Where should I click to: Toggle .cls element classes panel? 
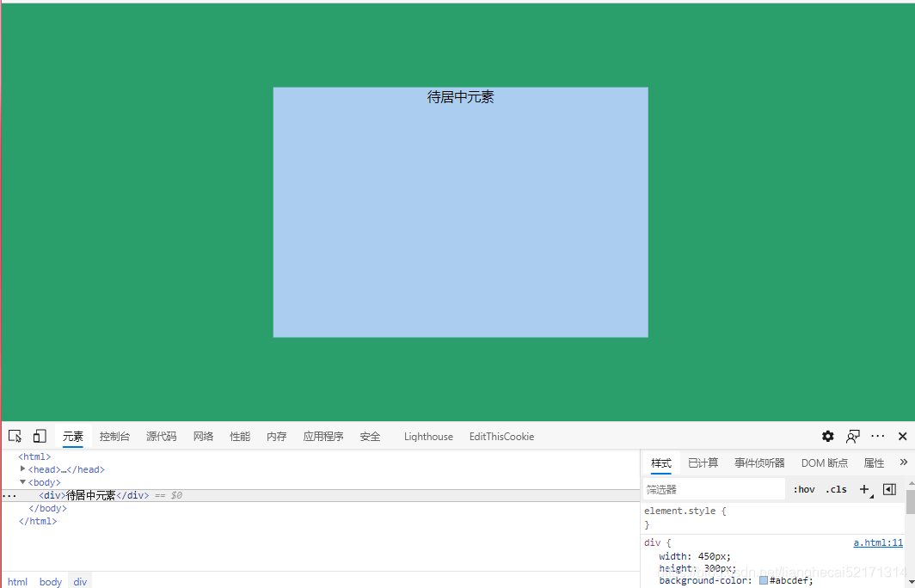pos(835,488)
